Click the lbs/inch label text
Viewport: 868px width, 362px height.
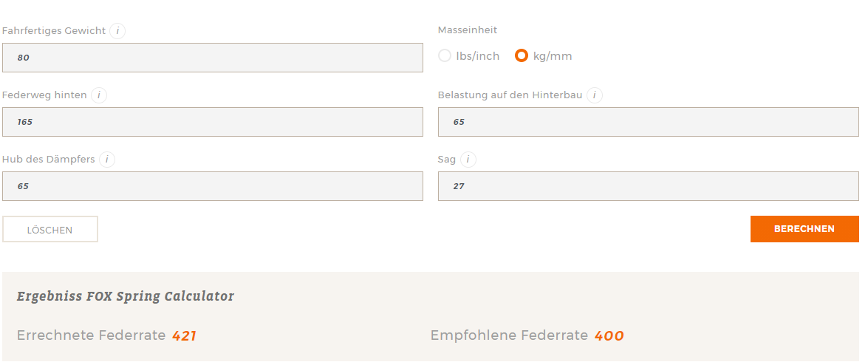pos(478,56)
